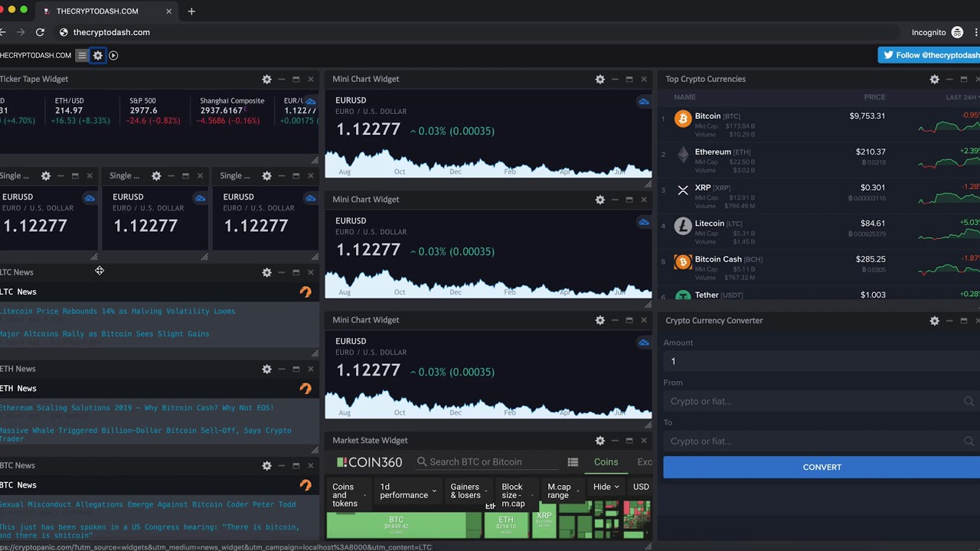Click the CONVERT button
980x551 pixels.
pos(822,468)
